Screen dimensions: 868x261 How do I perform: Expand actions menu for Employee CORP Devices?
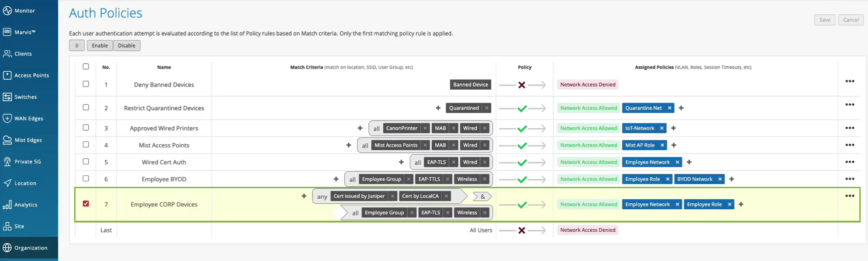[x=850, y=196]
